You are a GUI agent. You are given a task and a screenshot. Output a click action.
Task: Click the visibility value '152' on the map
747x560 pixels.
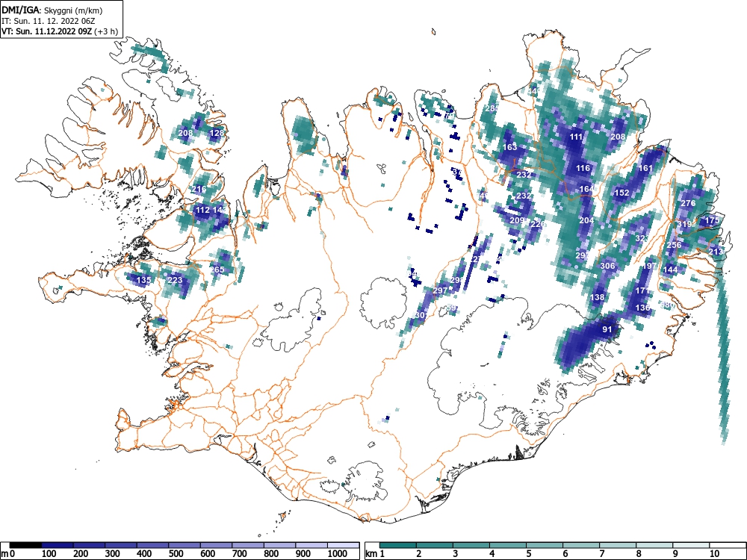[622, 193]
